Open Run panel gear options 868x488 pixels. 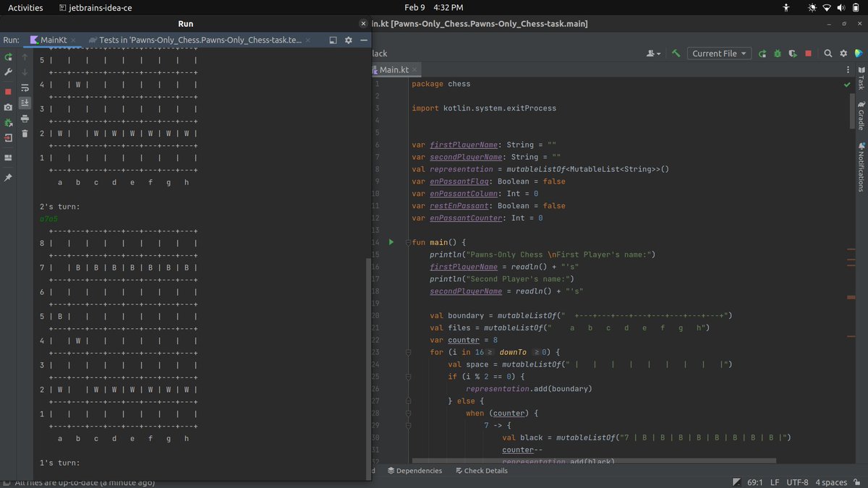click(349, 40)
